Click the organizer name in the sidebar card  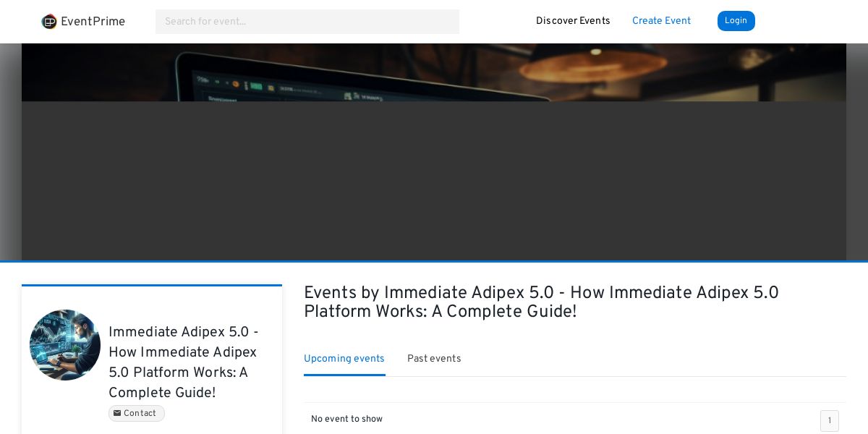point(184,362)
